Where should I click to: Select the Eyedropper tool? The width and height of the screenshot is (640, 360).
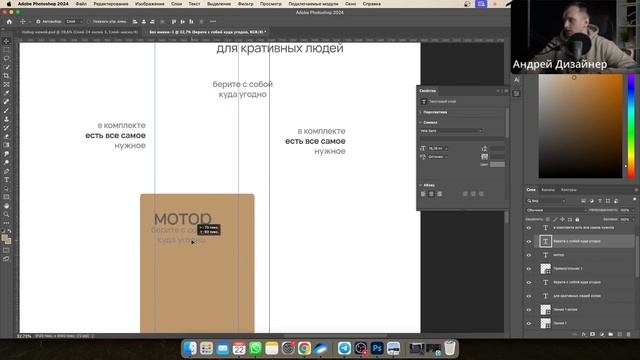[7, 93]
